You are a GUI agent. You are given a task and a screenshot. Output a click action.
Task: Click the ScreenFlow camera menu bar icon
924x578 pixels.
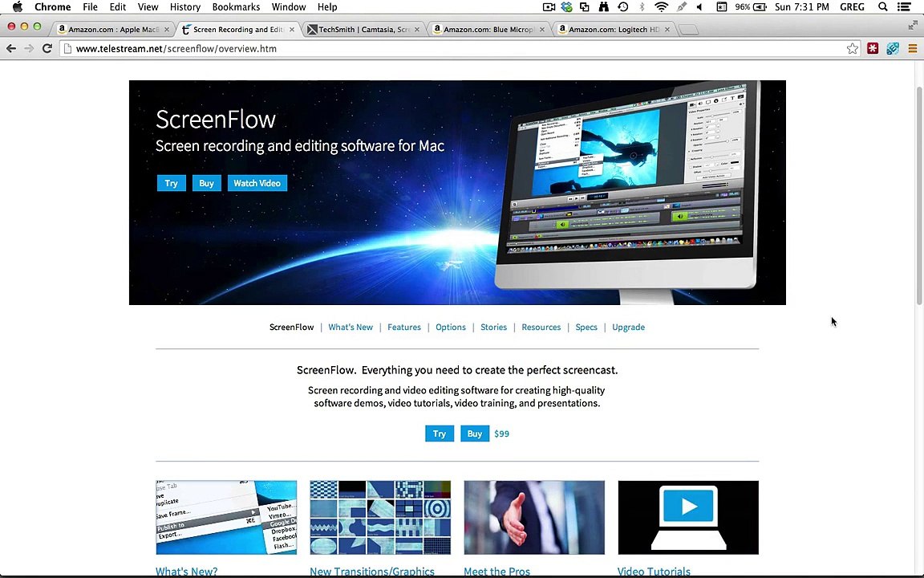tap(549, 7)
